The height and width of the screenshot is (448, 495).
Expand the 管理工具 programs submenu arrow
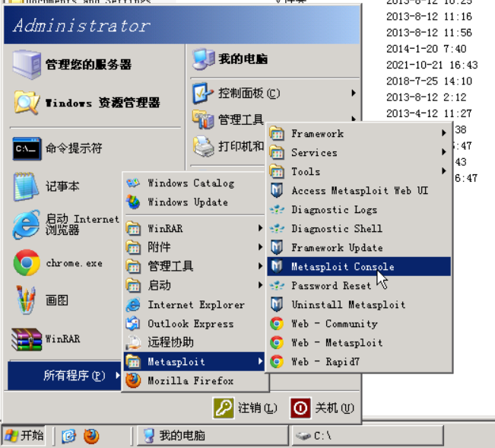click(x=260, y=265)
